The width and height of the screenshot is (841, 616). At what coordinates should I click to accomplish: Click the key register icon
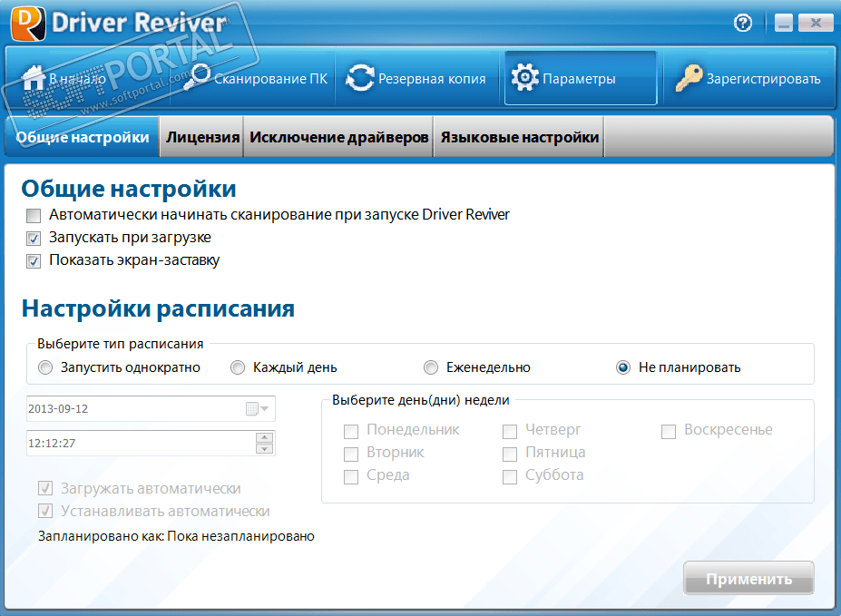coord(689,78)
